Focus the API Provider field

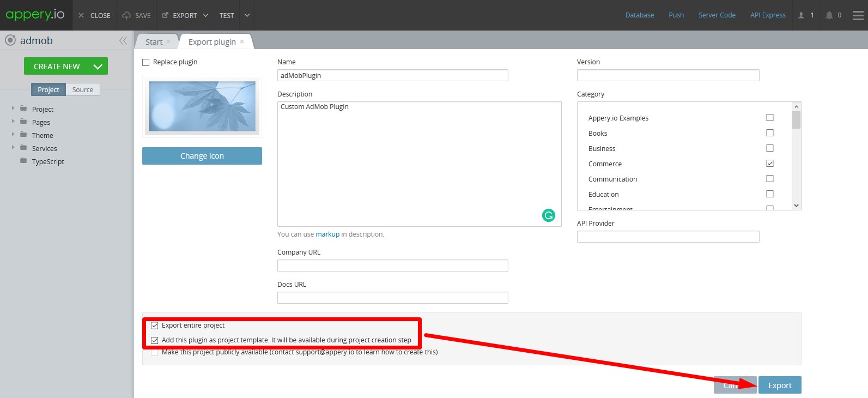(668, 237)
